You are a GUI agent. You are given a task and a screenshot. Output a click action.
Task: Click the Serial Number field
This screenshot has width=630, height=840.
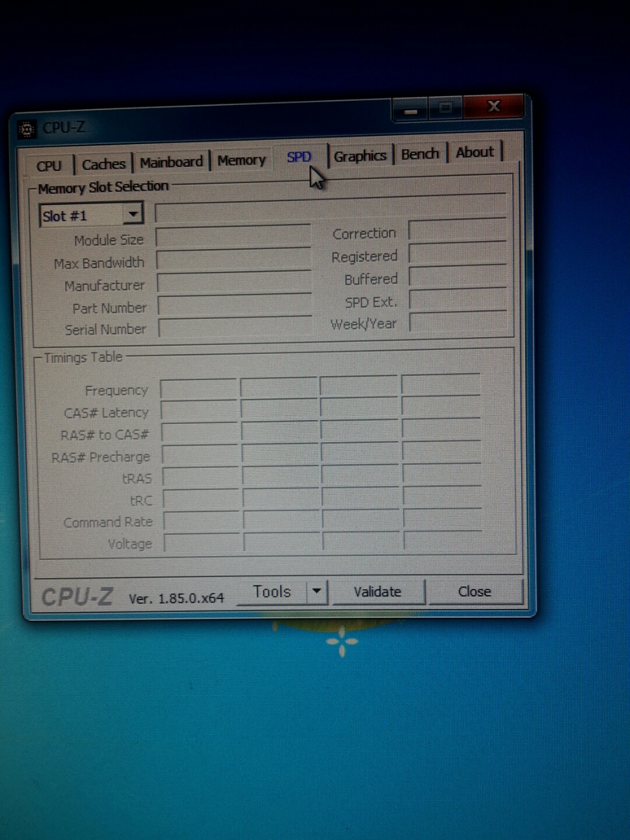[x=236, y=327]
